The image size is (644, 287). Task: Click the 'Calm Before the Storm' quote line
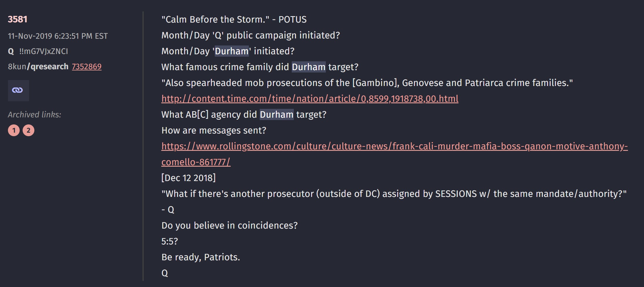pos(234,19)
